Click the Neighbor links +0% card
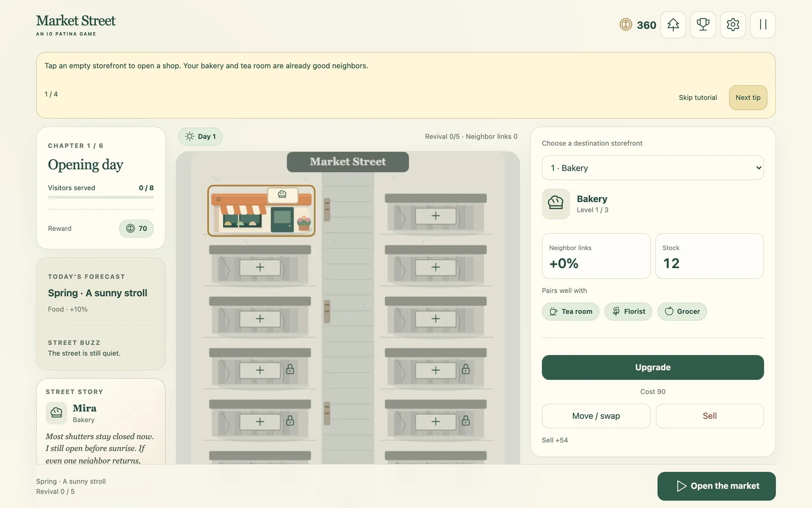 click(596, 256)
